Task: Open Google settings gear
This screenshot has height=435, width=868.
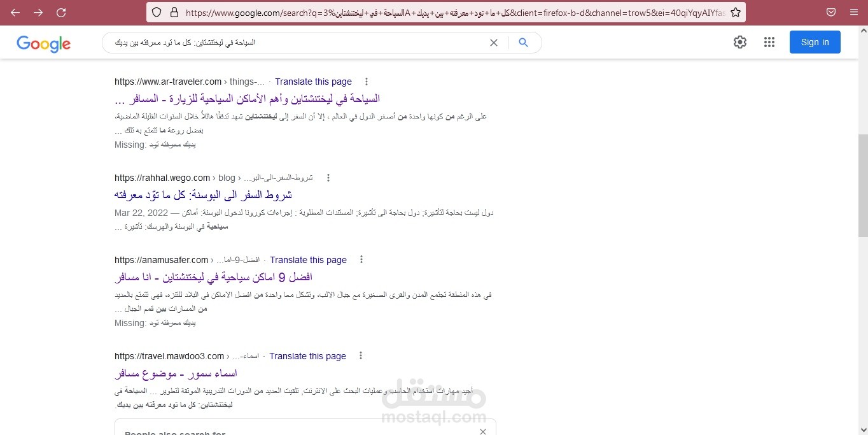Action: point(739,42)
